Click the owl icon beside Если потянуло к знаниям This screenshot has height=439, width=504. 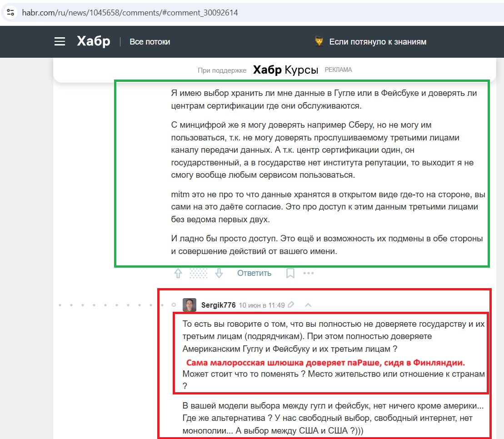coord(319,41)
